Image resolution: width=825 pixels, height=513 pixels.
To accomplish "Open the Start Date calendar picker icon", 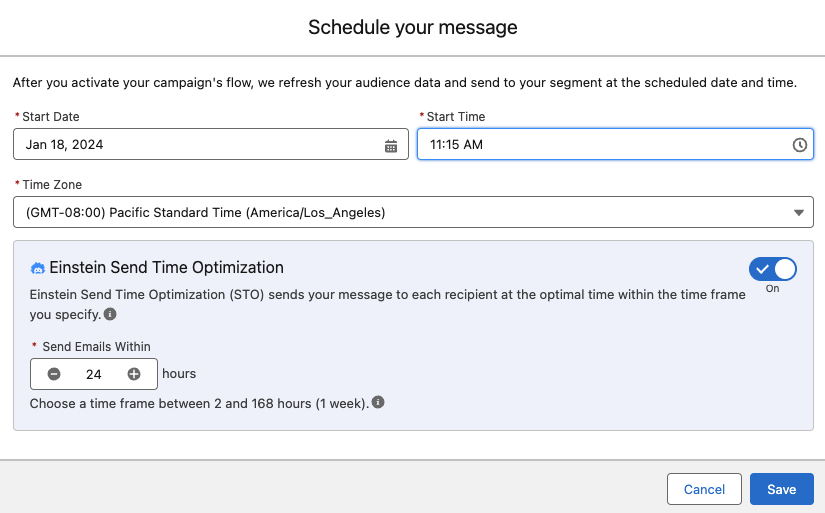I will click(391, 146).
